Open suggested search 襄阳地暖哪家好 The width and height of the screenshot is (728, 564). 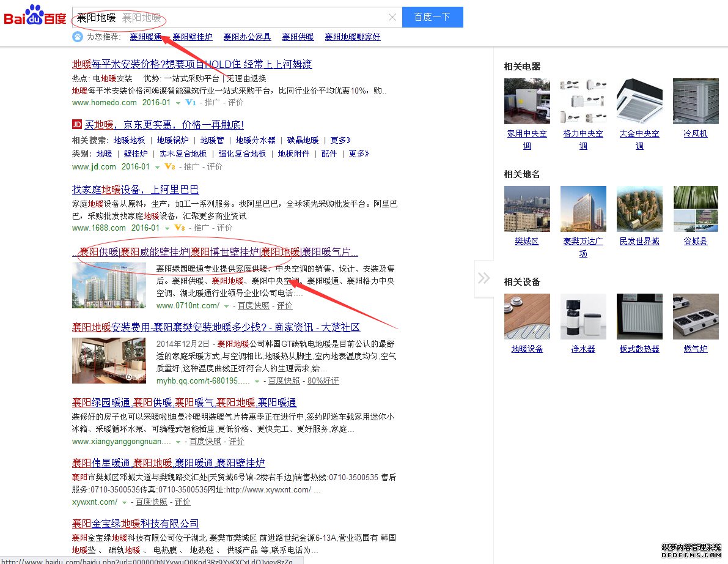pyautogui.click(x=353, y=37)
